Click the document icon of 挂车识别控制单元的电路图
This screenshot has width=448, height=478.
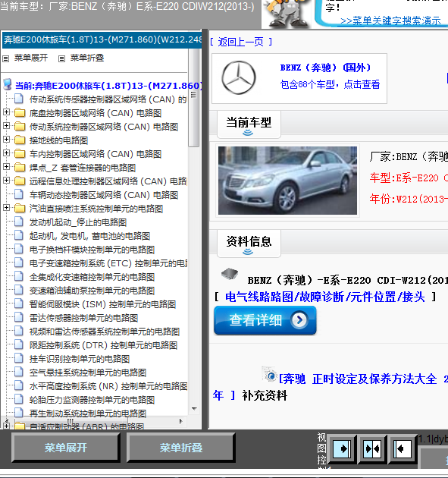[19, 358]
